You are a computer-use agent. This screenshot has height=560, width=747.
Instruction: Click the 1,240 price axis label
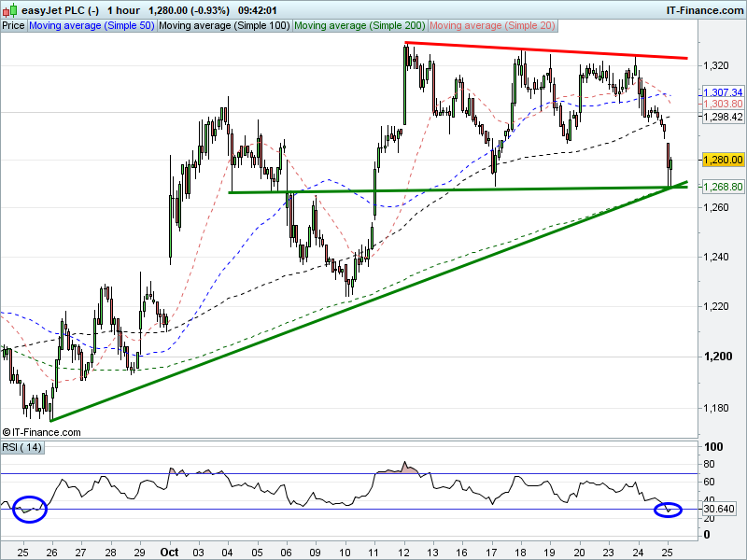[716, 258]
